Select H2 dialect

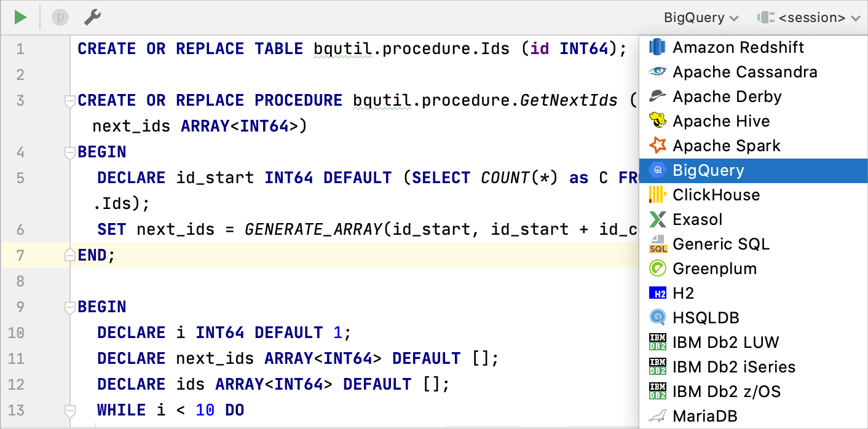(754, 293)
